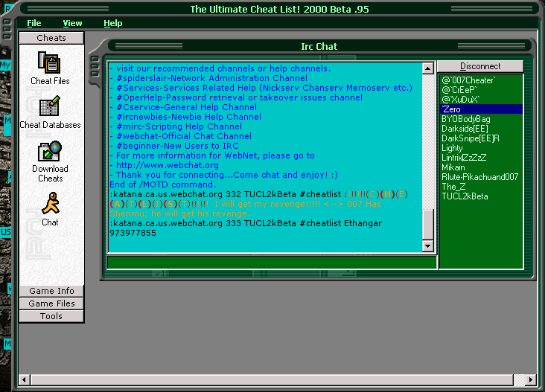This screenshot has height=392, width=545.
Task: Select user TUCL2kBeta in nick list
Action: point(482,196)
